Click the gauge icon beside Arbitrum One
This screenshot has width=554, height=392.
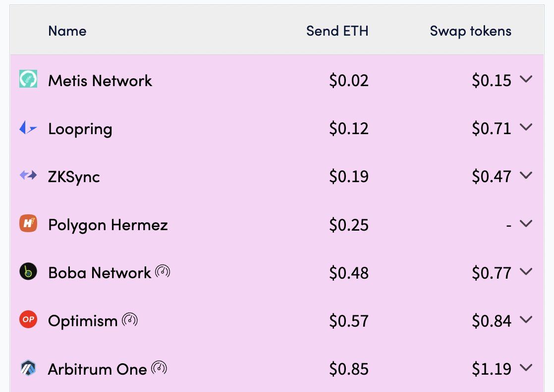[x=159, y=367]
